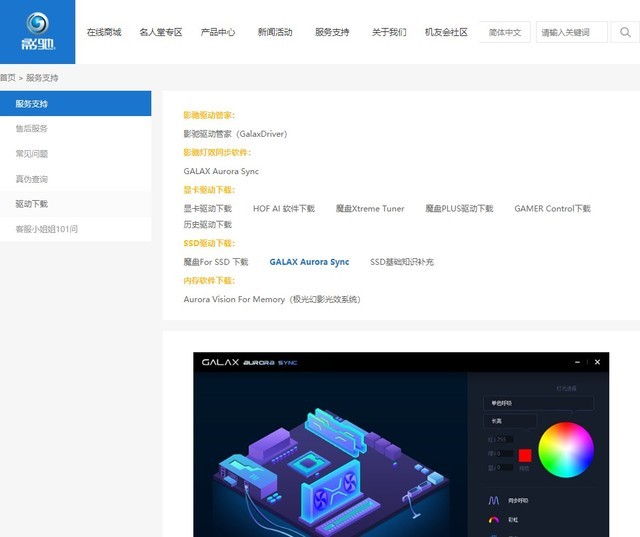640x537 pixels.
Task: Open the 显卡驱动下载 link
Action: click(x=207, y=209)
